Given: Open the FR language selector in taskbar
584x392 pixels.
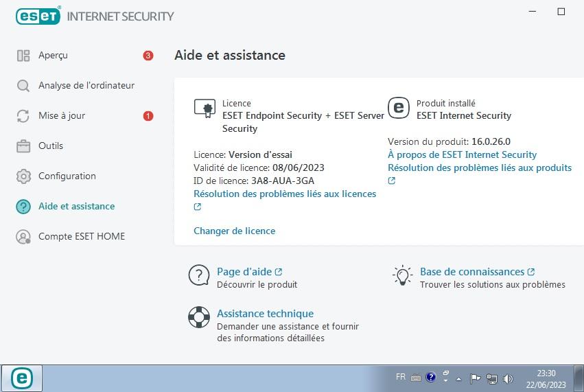Looking at the screenshot, I should point(401,377).
